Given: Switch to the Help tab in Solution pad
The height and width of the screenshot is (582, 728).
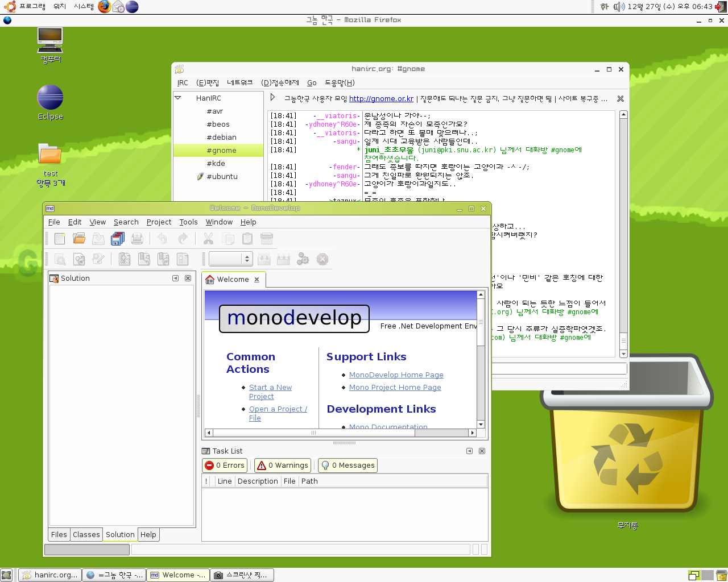Looking at the screenshot, I should [148, 535].
